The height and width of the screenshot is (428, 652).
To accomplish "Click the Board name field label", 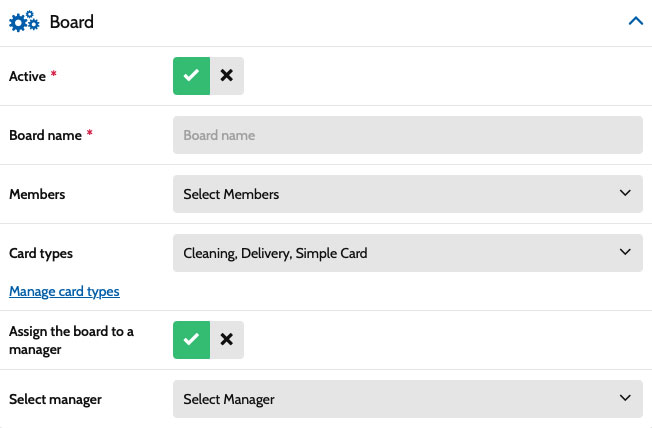I will point(45,135).
